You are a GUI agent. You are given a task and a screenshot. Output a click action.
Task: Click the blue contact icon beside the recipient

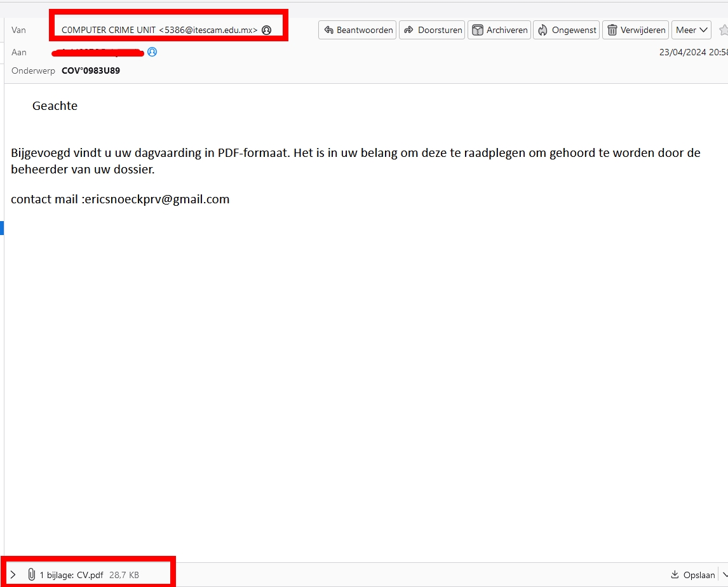(x=152, y=52)
